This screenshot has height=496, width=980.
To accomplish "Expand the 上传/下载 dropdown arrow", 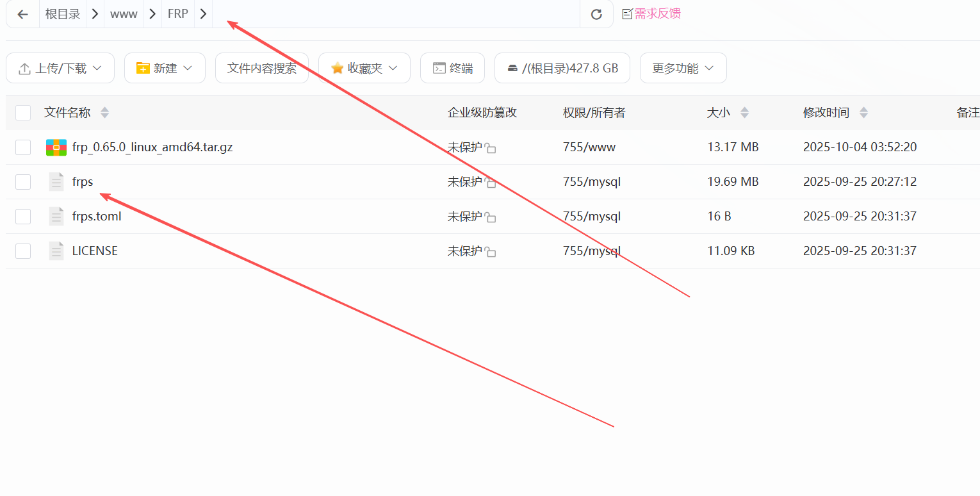I will (96, 67).
